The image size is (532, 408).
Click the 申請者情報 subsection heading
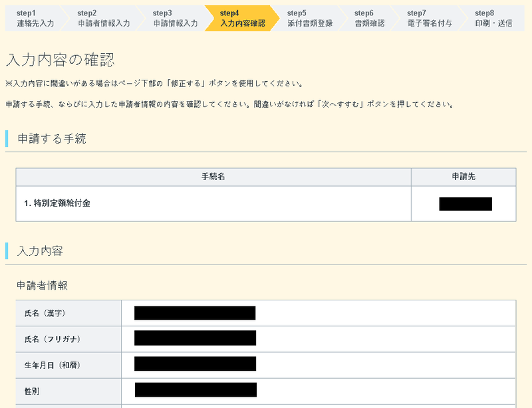(x=42, y=286)
